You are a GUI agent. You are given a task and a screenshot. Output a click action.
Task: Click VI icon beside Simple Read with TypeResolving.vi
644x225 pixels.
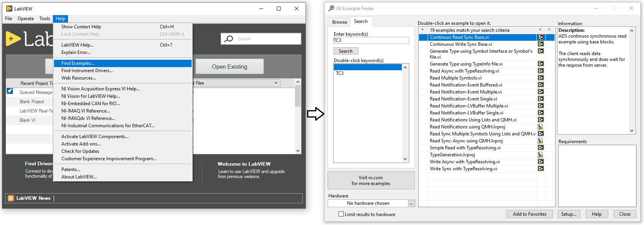pos(541,148)
